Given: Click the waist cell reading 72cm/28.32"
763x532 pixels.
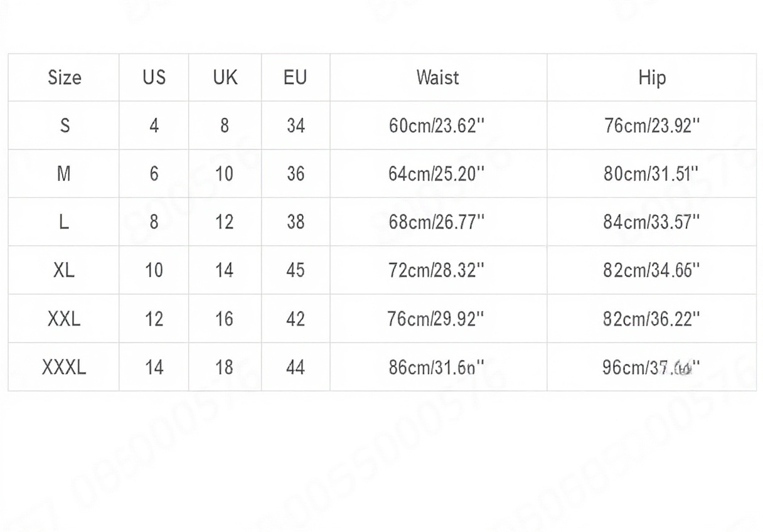Looking at the screenshot, I should click(437, 270).
